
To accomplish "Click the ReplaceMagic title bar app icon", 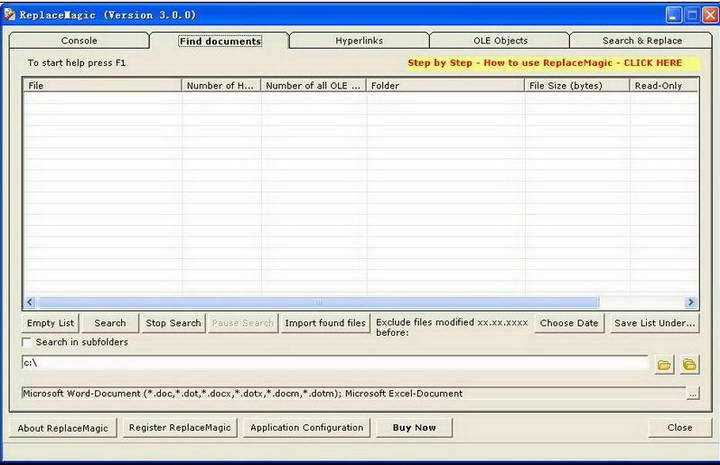I will click(x=10, y=15).
